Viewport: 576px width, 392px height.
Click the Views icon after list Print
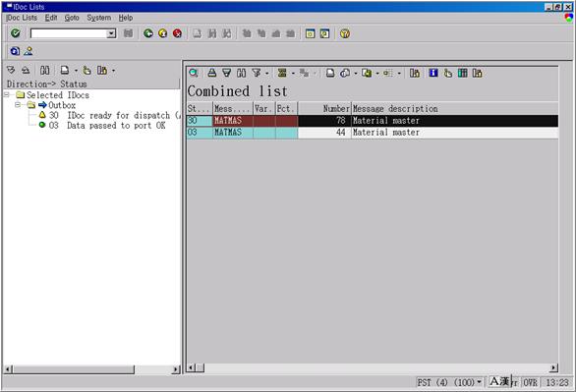tap(345, 73)
